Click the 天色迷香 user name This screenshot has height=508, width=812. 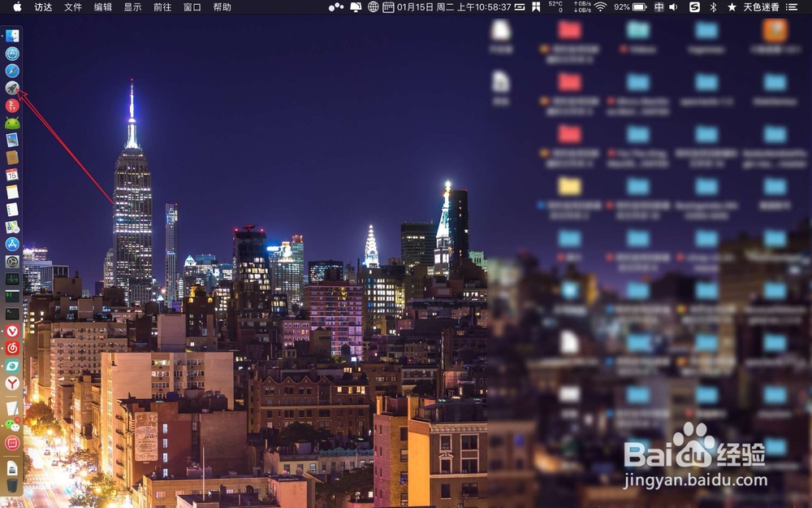coord(761,7)
